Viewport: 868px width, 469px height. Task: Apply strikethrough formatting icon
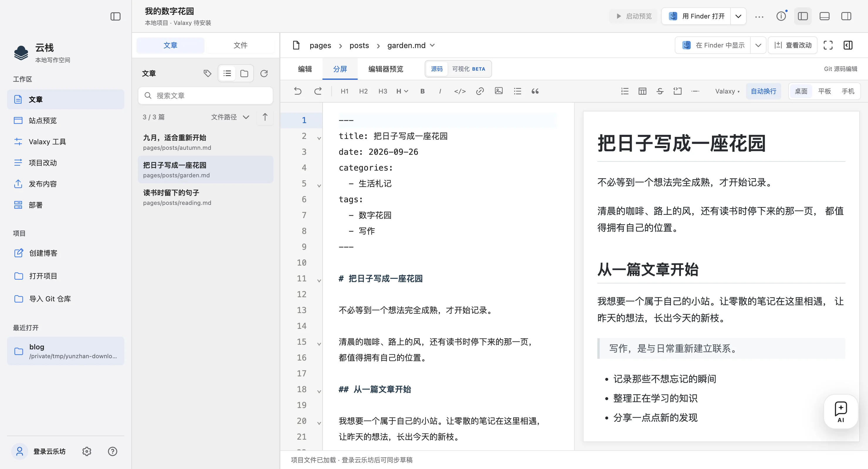[x=660, y=91]
